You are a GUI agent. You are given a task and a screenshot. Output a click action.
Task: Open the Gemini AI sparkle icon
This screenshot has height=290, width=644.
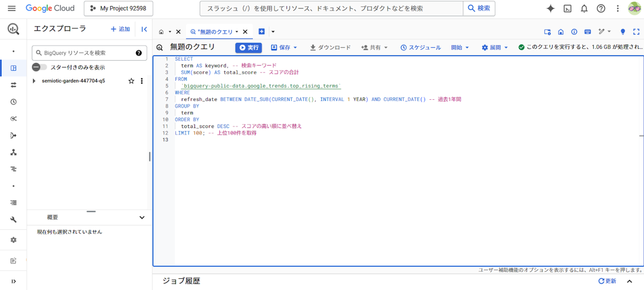pyautogui.click(x=551, y=9)
